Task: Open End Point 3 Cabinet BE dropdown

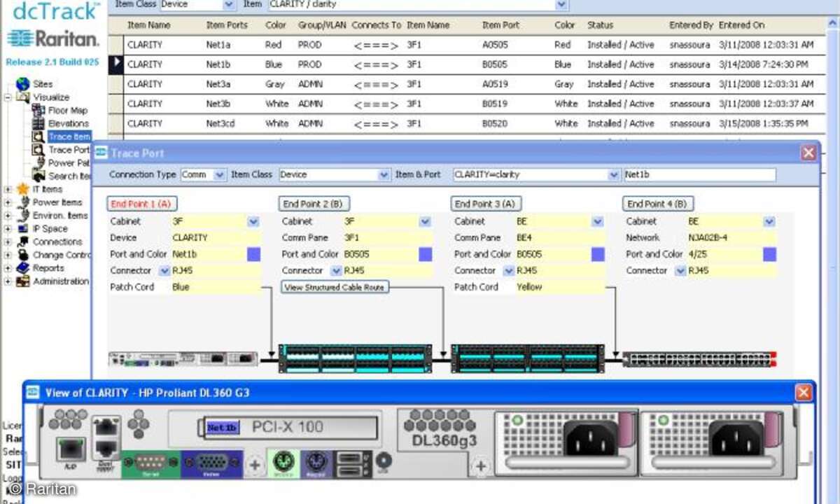Action: pyautogui.click(x=598, y=221)
